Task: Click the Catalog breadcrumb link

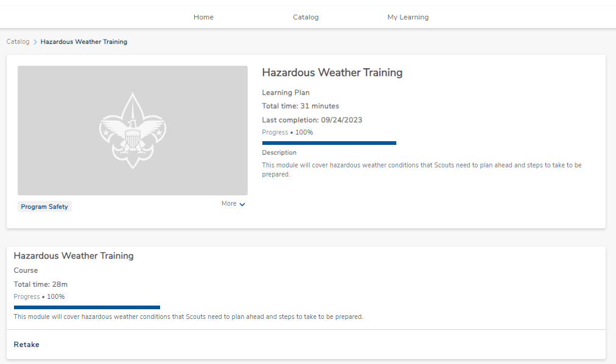Action: click(18, 42)
